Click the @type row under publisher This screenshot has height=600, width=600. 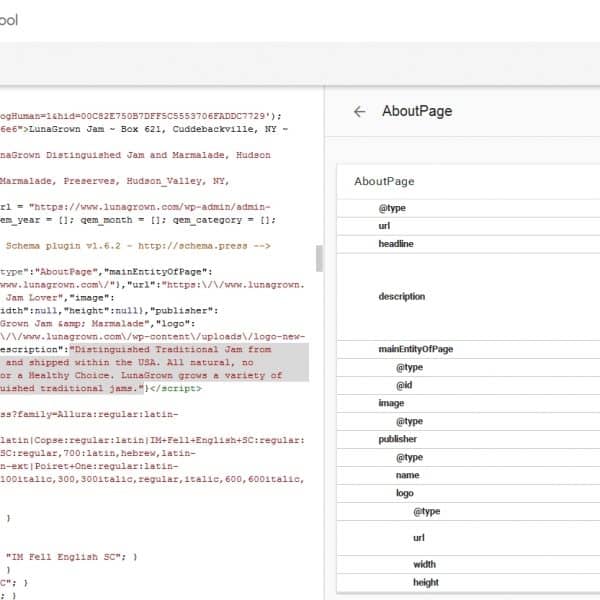click(468, 457)
